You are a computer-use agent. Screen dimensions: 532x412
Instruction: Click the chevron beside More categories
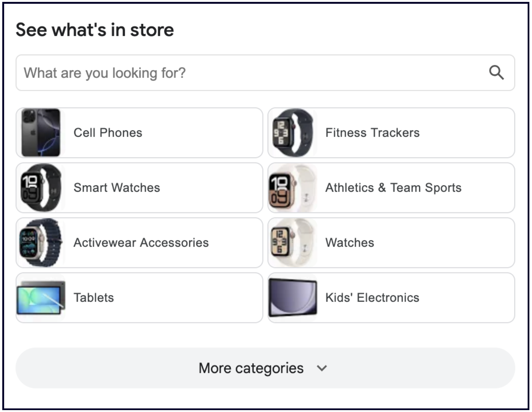pos(322,368)
